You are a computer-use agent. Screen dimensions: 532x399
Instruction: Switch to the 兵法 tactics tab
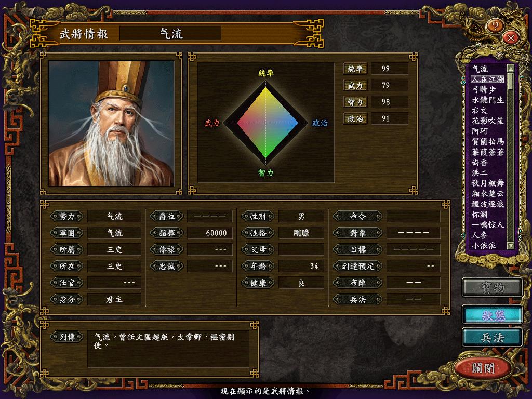(x=493, y=338)
